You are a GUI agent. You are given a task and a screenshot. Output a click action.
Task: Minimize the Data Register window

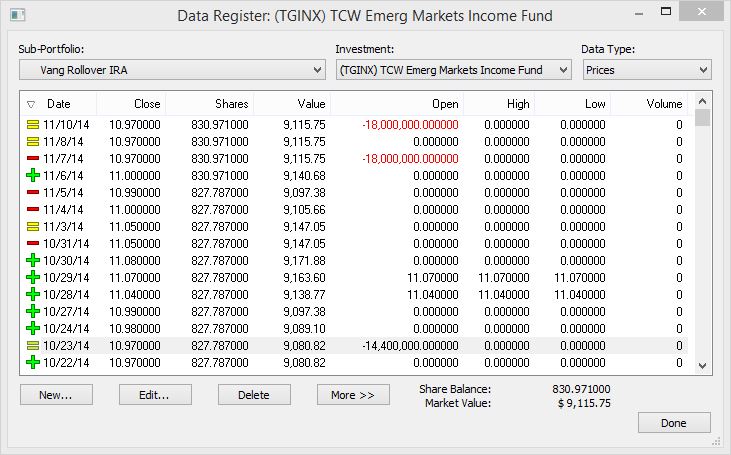click(639, 13)
